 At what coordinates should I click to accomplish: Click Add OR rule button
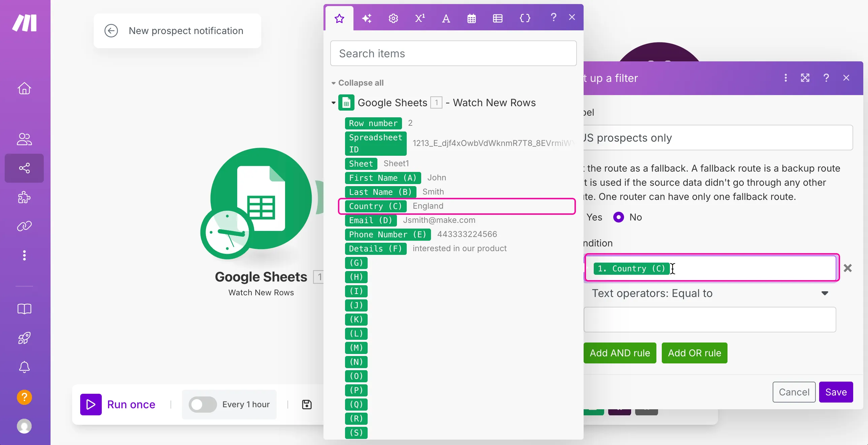pos(694,353)
